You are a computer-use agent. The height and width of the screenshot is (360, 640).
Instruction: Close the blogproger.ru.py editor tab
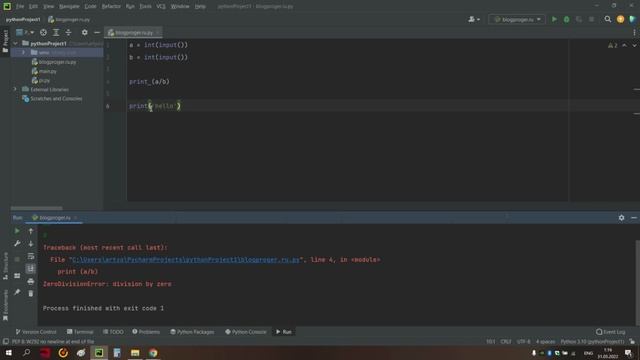pyautogui.click(x=158, y=32)
